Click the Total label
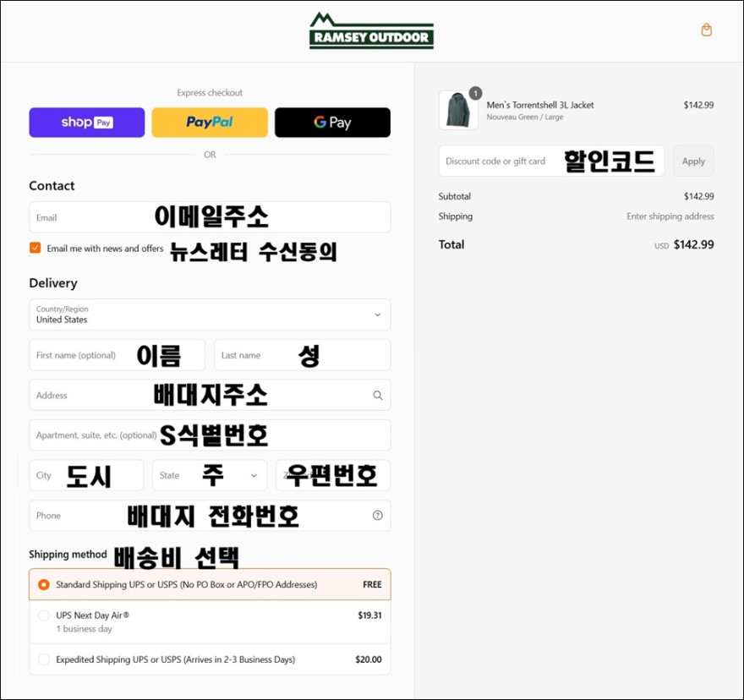 coord(451,244)
